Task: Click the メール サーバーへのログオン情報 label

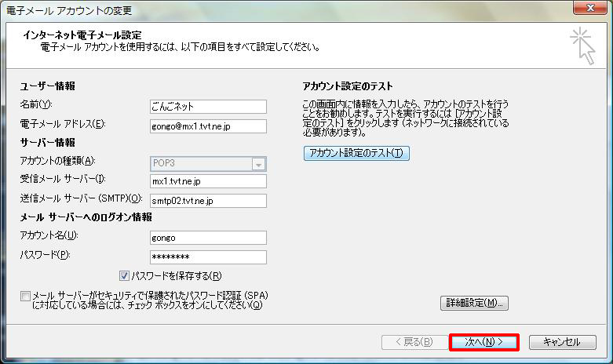Action: [x=86, y=217]
